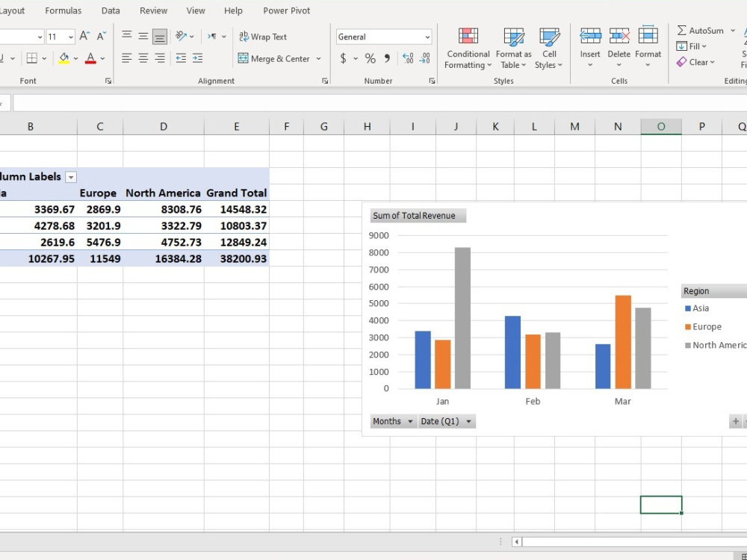Open Format as Table

click(513, 49)
